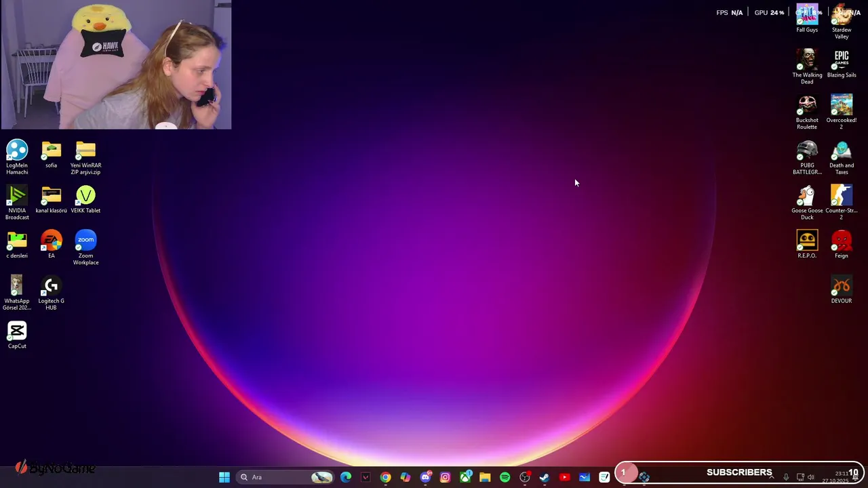Open network settings from the system tray
The image size is (868, 488).
tap(800, 477)
